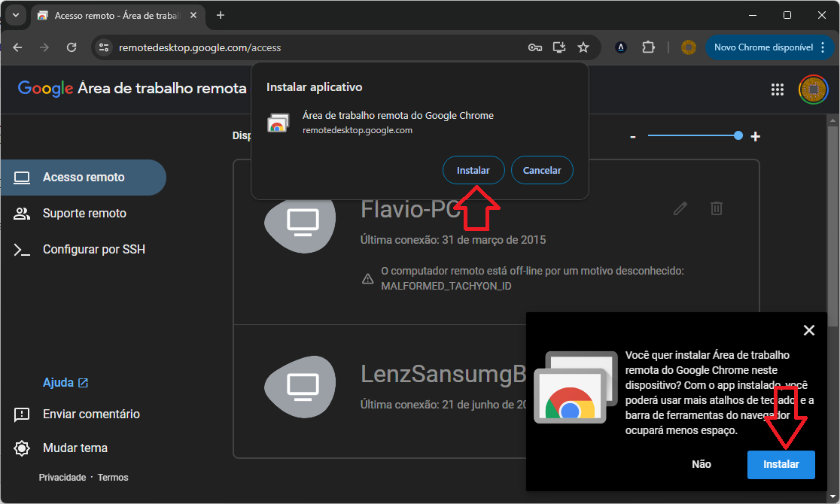The width and height of the screenshot is (840, 504).
Task: Open the Google apps grid
Action: [778, 90]
